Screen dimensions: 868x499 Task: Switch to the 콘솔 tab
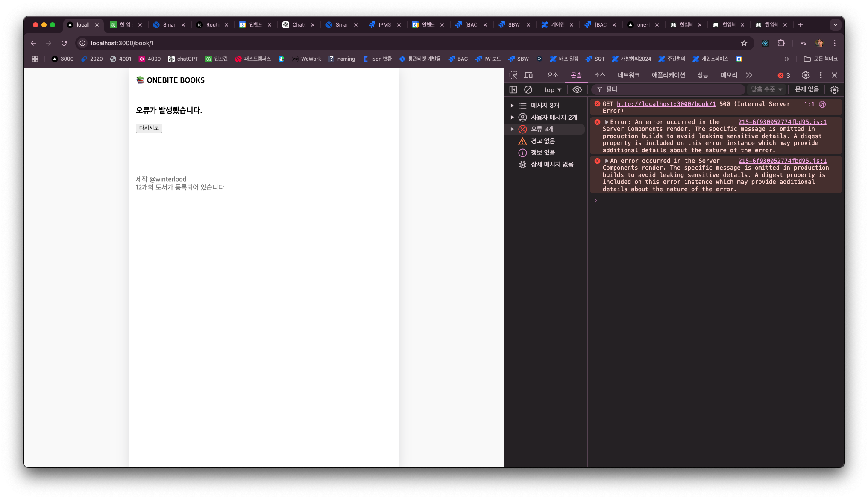tap(576, 75)
